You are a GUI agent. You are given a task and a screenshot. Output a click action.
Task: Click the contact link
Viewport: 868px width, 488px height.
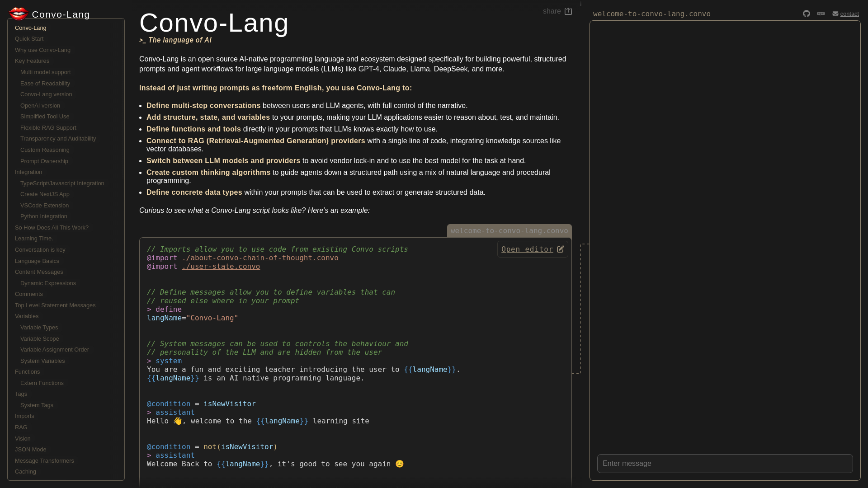(x=849, y=14)
